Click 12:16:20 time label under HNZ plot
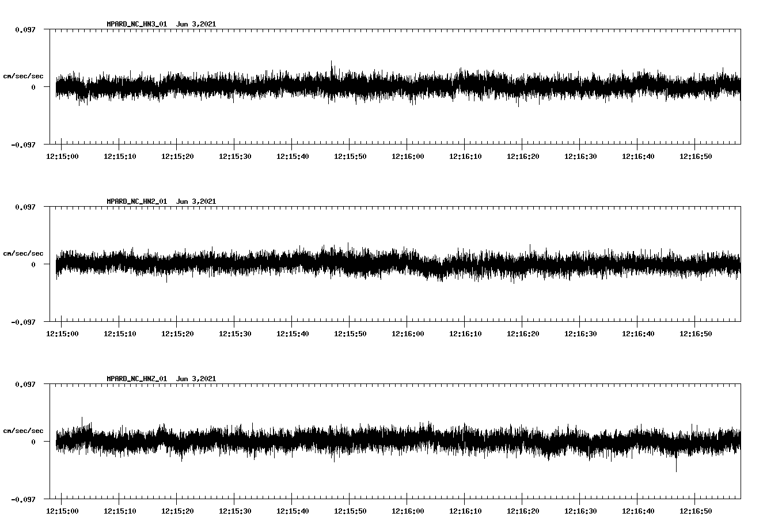The image size is (782, 532). coord(523,511)
